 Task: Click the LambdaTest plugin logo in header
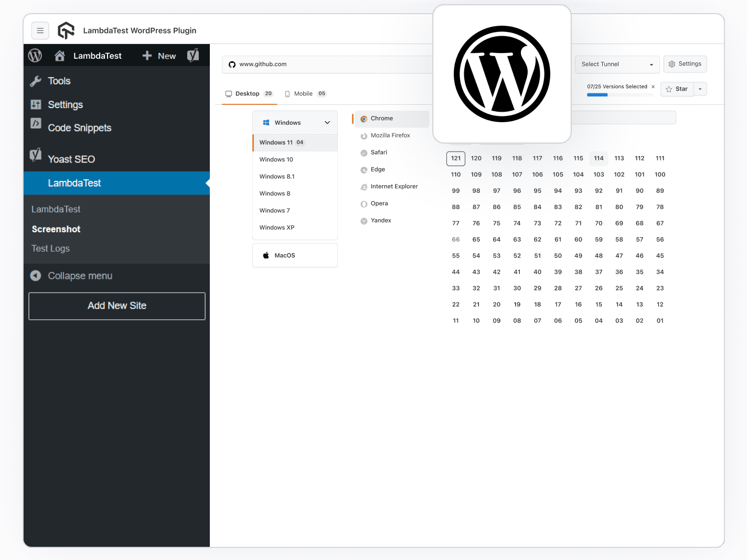(x=66, y=30)
